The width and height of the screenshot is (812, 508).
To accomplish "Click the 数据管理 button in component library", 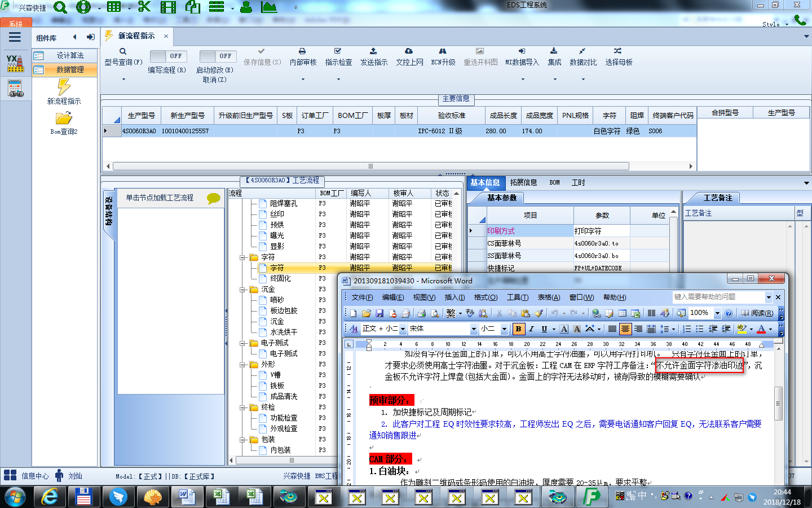I will click(64, 69).
